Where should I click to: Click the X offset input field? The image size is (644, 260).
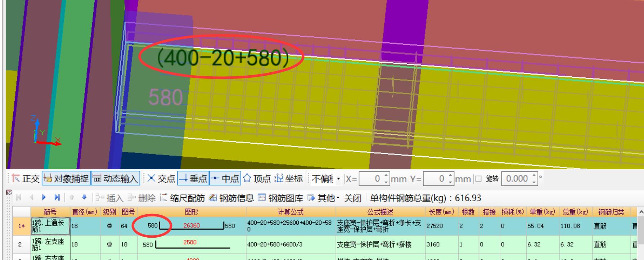coord(371,179)
